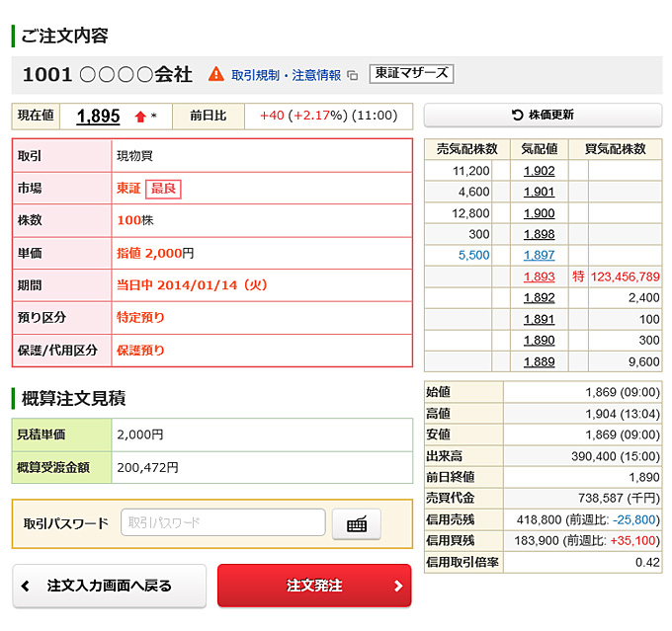
Task: Go back via 注文入力画面へ戻る button
Action: (110, 586)
